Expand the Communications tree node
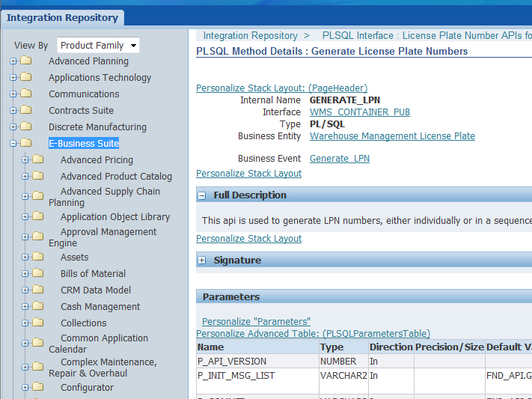This screenshot has width=532, height=399. (x=13, y=94)
